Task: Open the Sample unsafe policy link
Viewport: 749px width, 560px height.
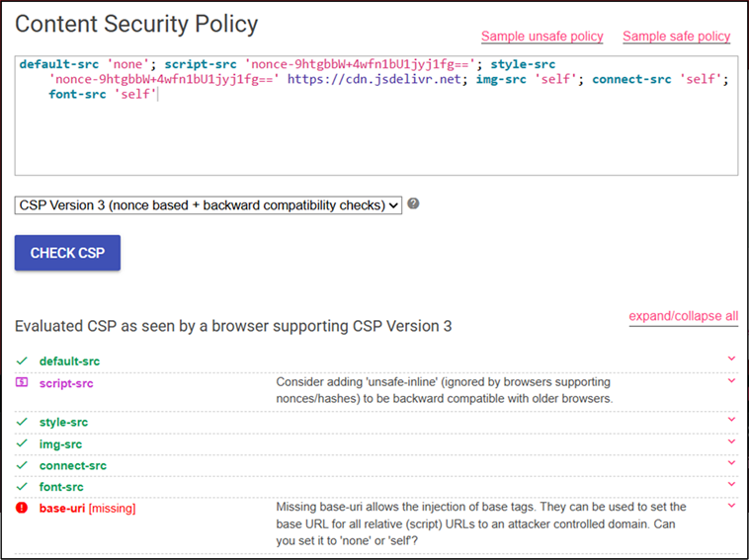Action: (542, 37)
